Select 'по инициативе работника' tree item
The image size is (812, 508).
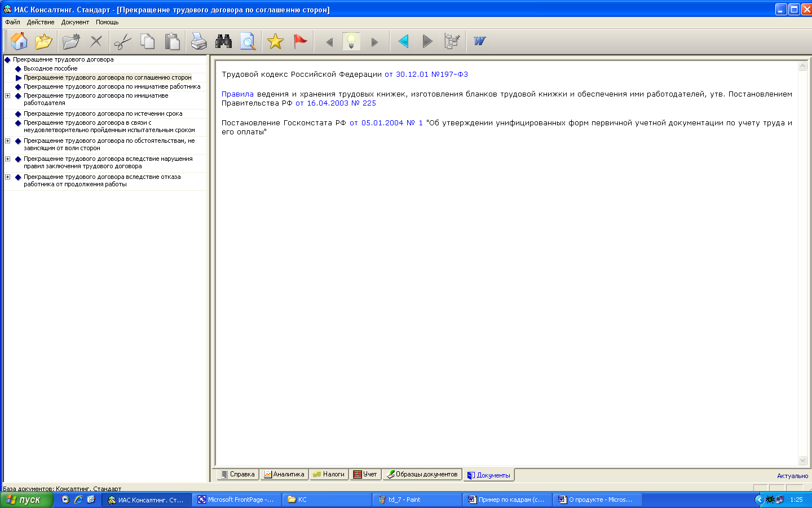(x=112, y=86)
